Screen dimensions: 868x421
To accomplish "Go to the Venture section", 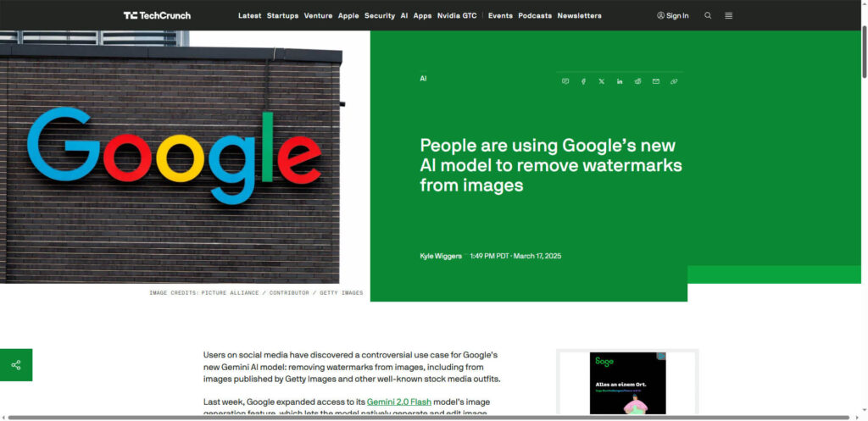I will [319, 15].
